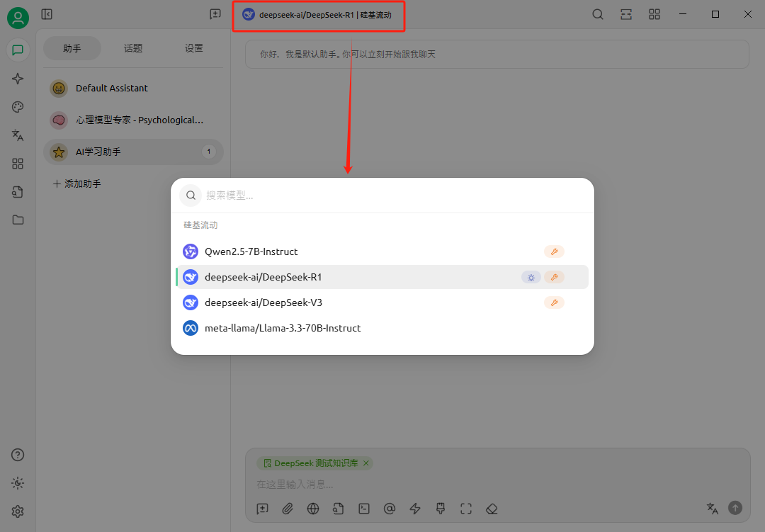Switch to the 助手 tab
Image resolution: width=765 pixels, height=532 pixels.
coord(72,48)
